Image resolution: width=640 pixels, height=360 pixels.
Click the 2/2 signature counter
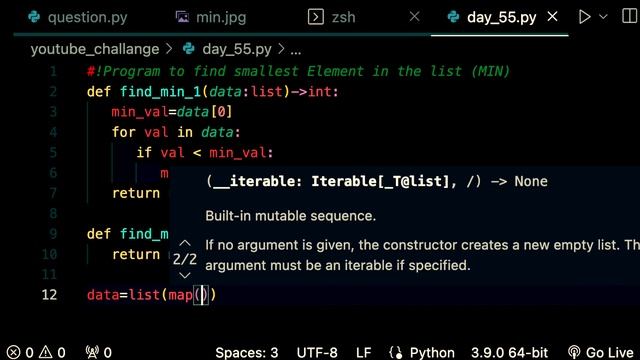click(185, 259)
